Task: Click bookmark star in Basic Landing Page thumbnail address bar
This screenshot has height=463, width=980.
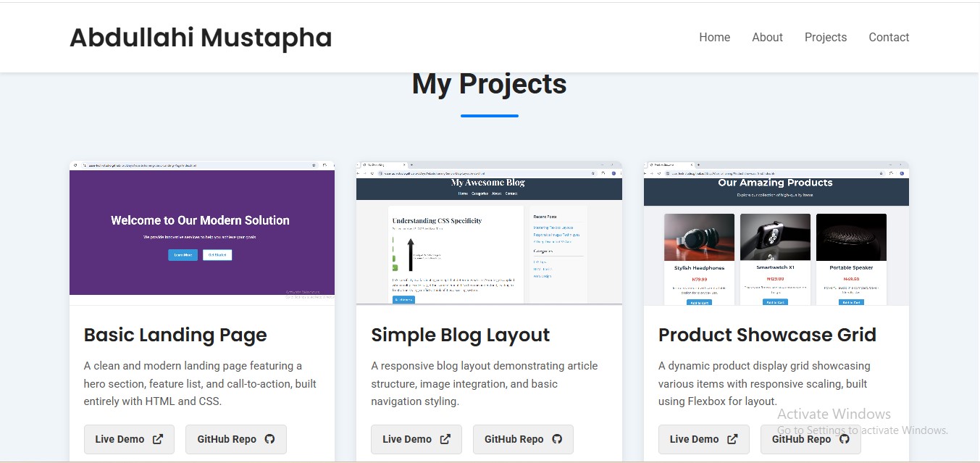Action: click(314, 165)
